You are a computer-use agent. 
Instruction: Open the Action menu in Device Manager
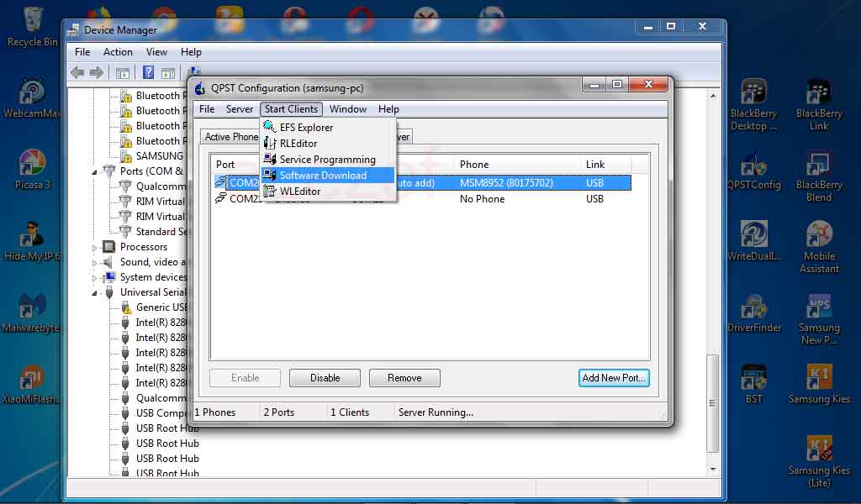pos(118,51)
